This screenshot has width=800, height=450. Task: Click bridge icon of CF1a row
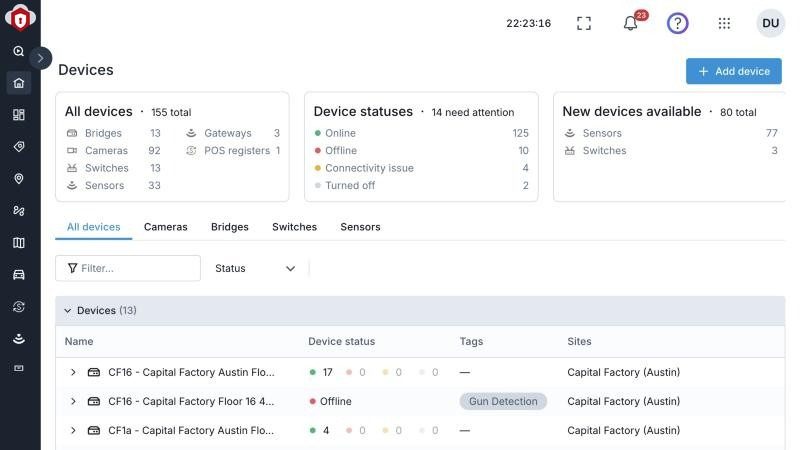pyautogui.click(x=94, y=431)
